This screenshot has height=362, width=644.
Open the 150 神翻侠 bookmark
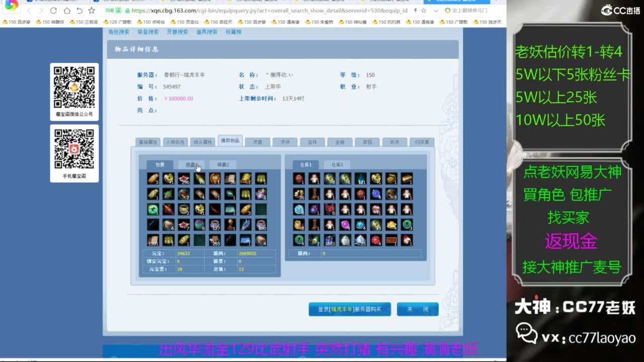point(50,22)
